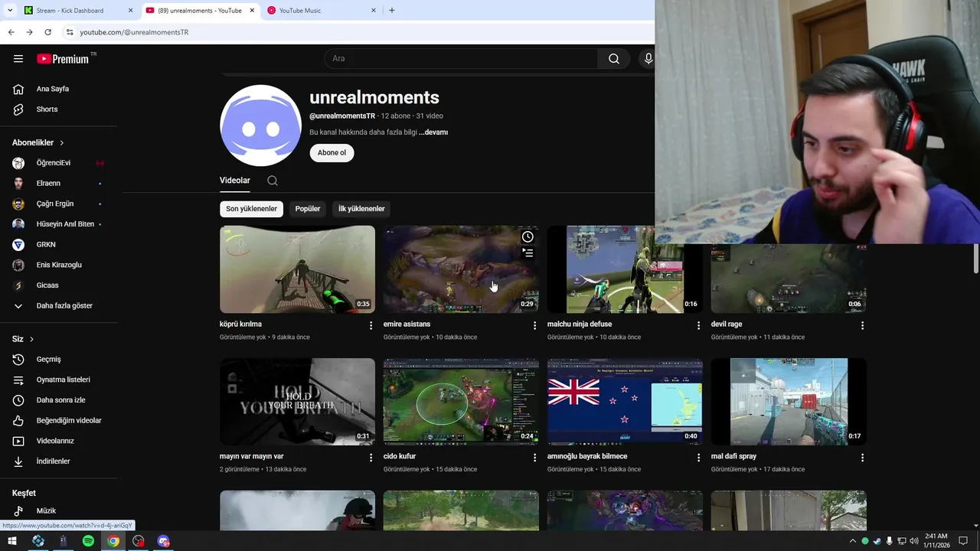
Task: Click the search magnifier button
Action: (614, 59)
